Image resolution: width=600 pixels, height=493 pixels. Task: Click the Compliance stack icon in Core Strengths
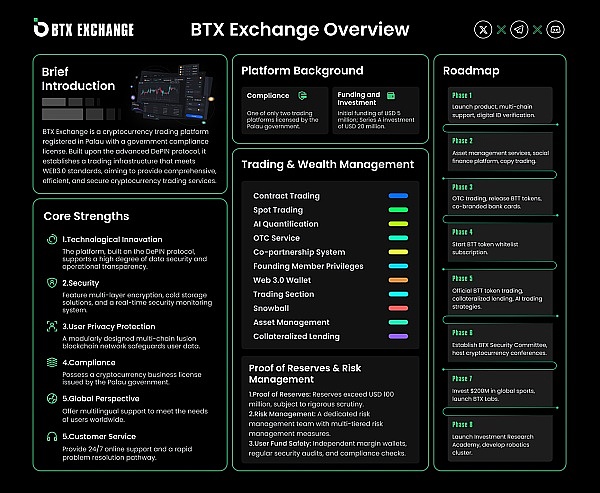(52, 362)
